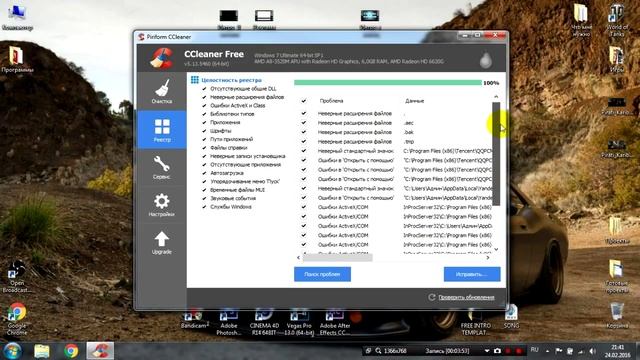The image size is (640, 360).
Task: Click results list scroll-down arrow
Action: 496,249
